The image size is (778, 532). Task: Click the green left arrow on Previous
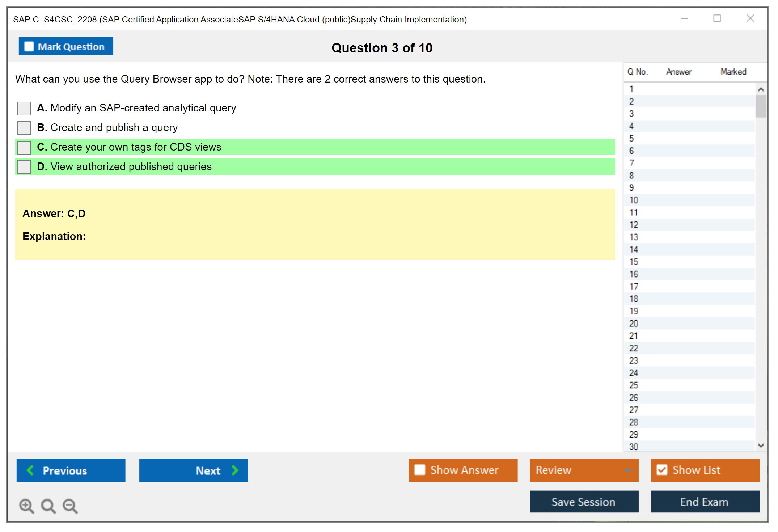pyautogui.click(x=30, y=470)
